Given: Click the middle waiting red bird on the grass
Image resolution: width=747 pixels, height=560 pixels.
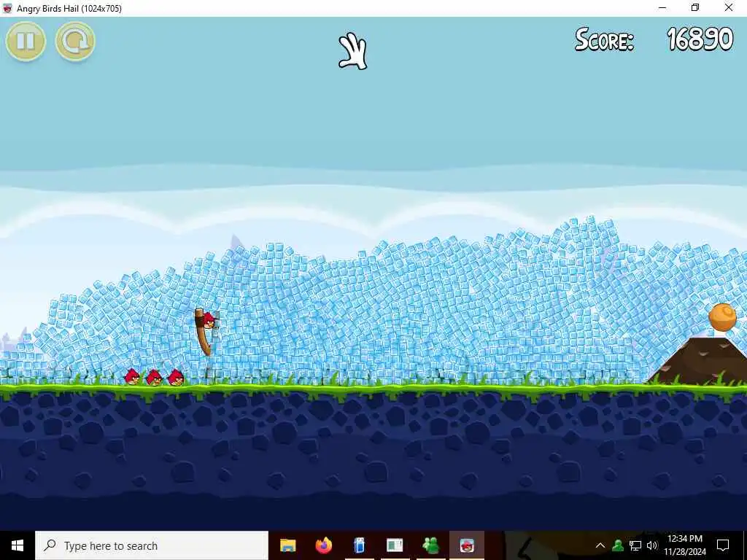Looking at the screenshot, I should [x=154, y=377].
